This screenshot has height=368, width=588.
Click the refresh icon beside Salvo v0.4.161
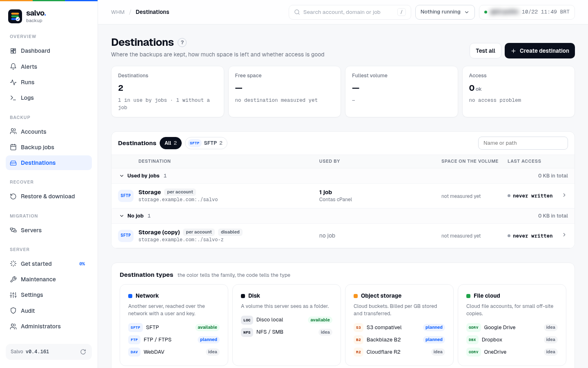pyautogui.click(x=83, y=352)
